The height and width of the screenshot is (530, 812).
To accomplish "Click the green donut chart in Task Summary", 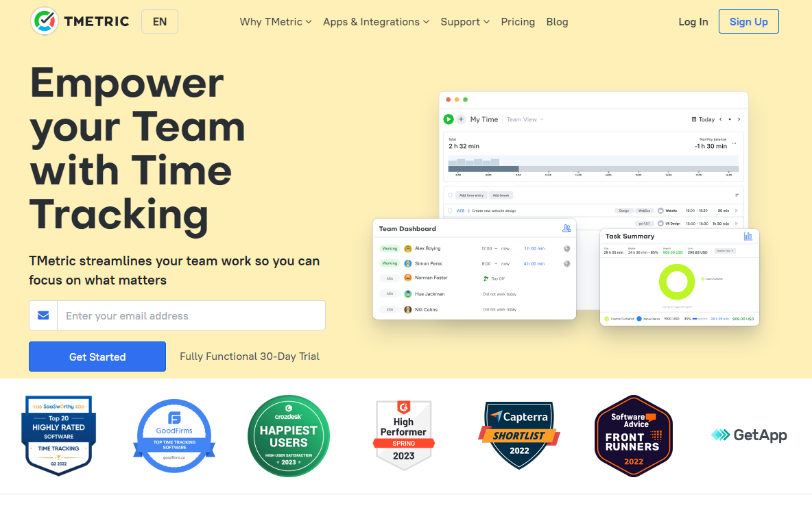I will [x=677, y=282].
